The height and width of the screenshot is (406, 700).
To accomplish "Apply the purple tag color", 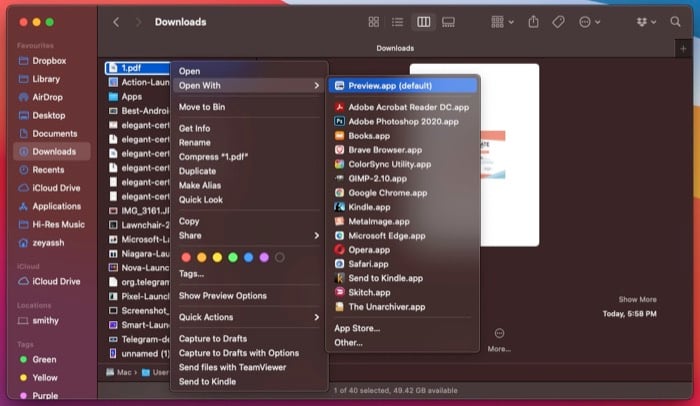I will pos(264,257).
